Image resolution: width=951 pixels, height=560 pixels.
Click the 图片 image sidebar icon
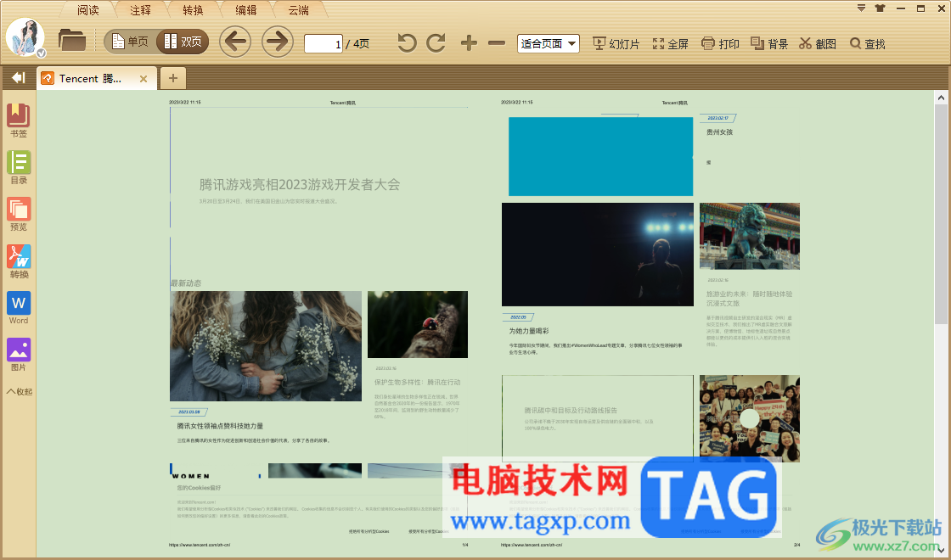point(19,355)
